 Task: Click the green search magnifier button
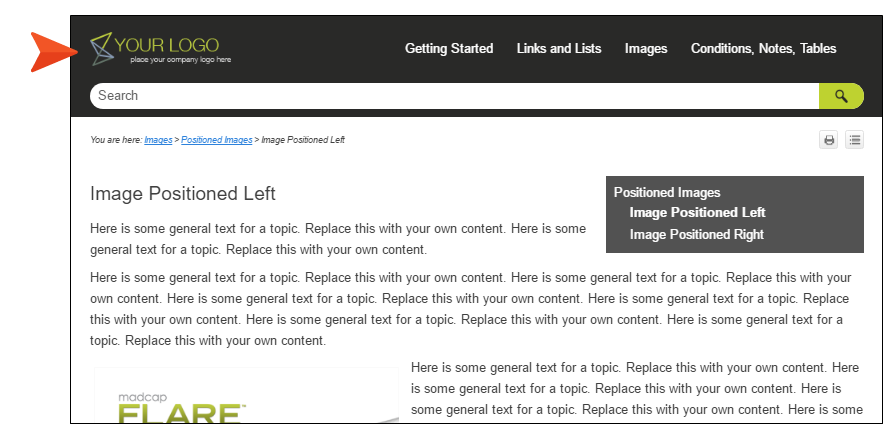841,96
